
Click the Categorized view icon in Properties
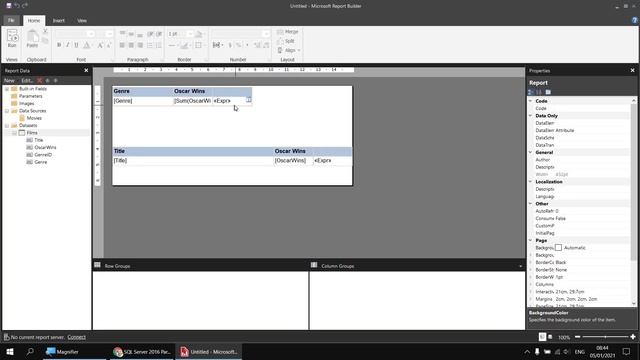click(531, 92)
